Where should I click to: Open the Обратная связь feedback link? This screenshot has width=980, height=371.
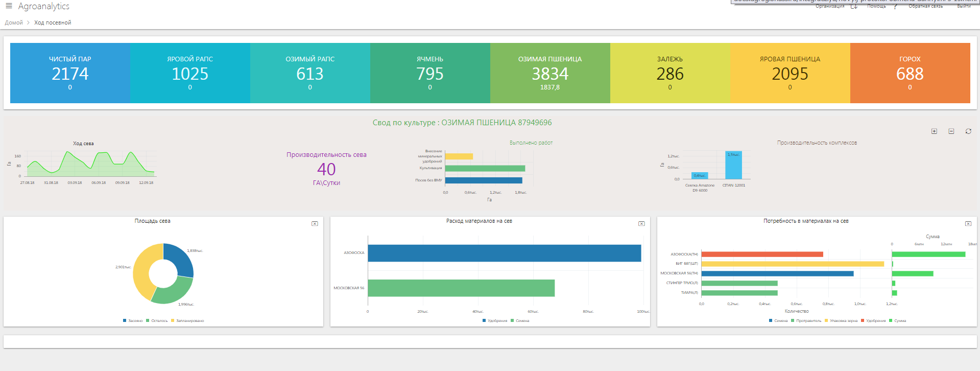pyautogui.click(x=925, y=6)
